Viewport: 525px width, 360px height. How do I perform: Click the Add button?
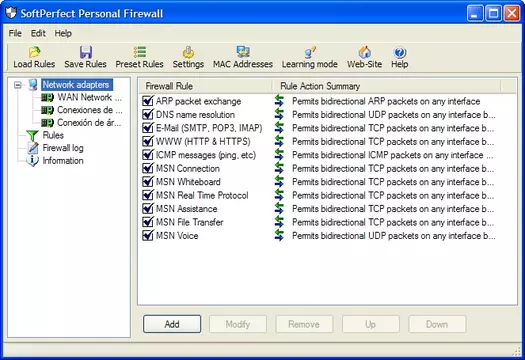(172, 324)
